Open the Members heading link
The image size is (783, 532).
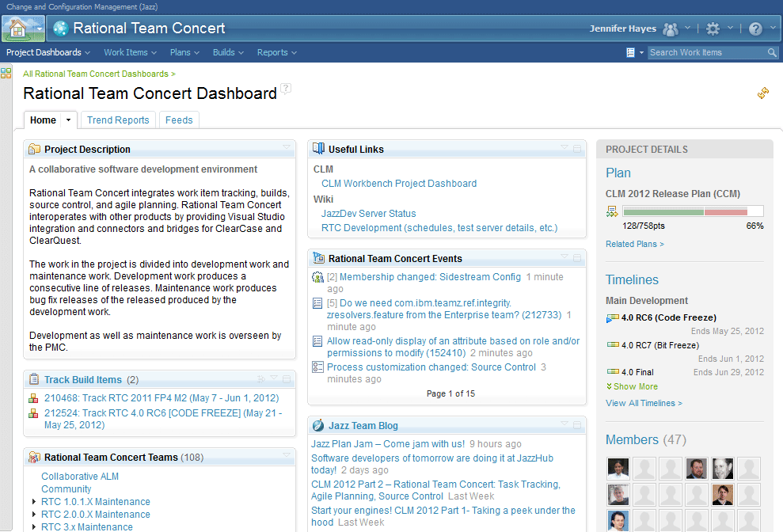pos(632,439)
